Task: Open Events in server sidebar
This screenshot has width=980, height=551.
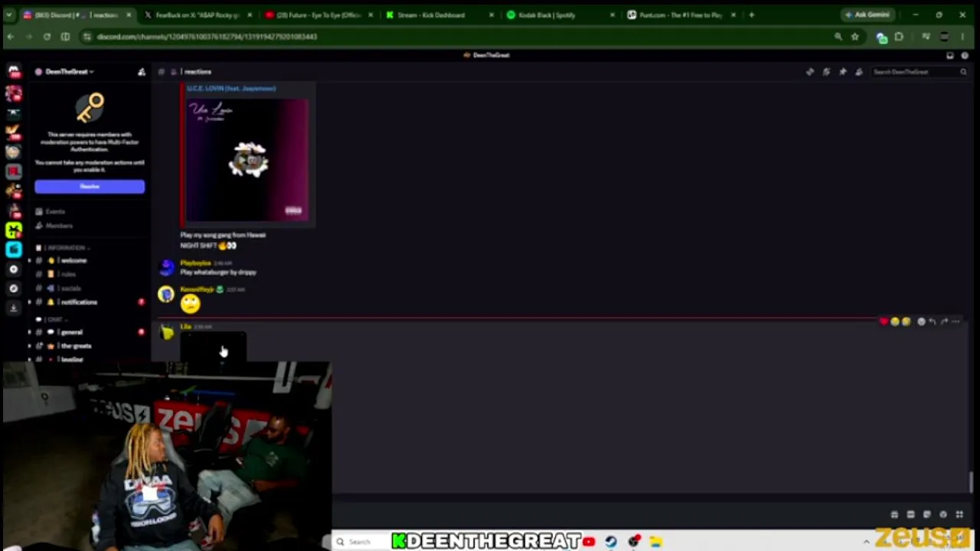Action: tap(51, 212)
